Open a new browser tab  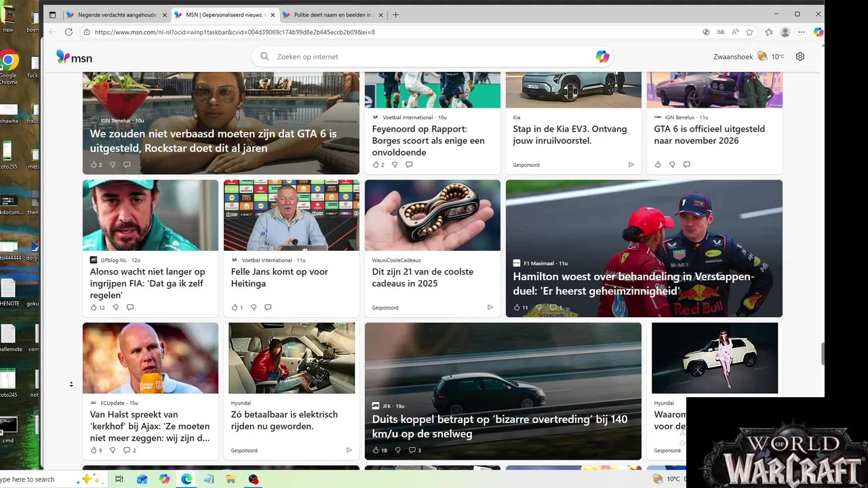click(395, 14)
